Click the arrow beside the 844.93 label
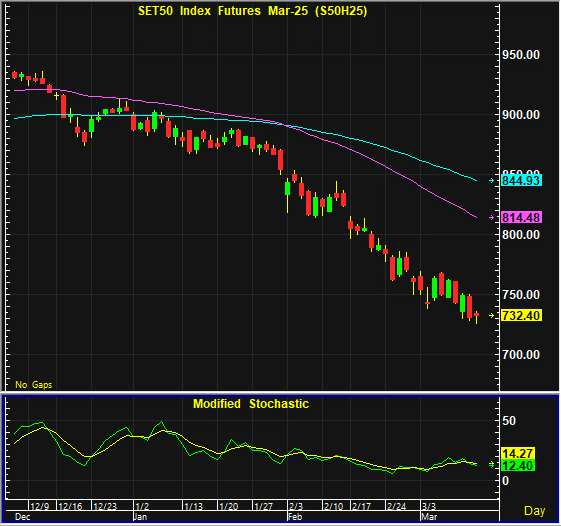Viewport: 561px width, 526px height. pyautogui.click(x=492, y=181)
